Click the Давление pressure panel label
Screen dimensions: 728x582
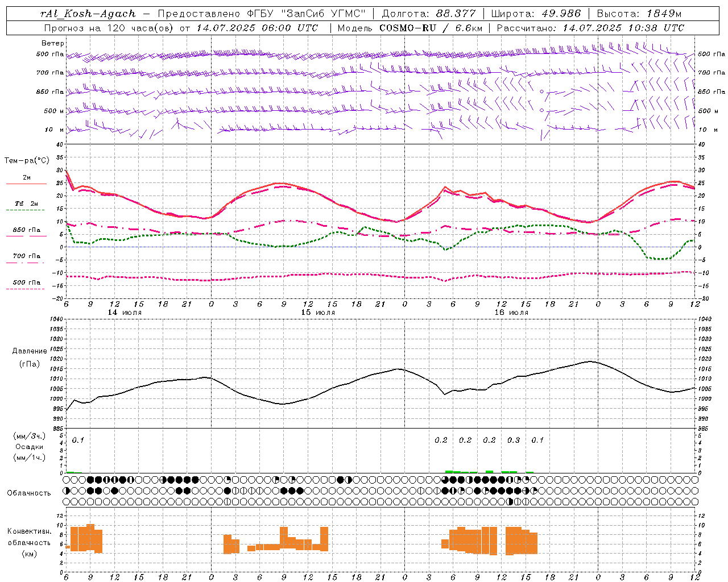tap(30, 351)
